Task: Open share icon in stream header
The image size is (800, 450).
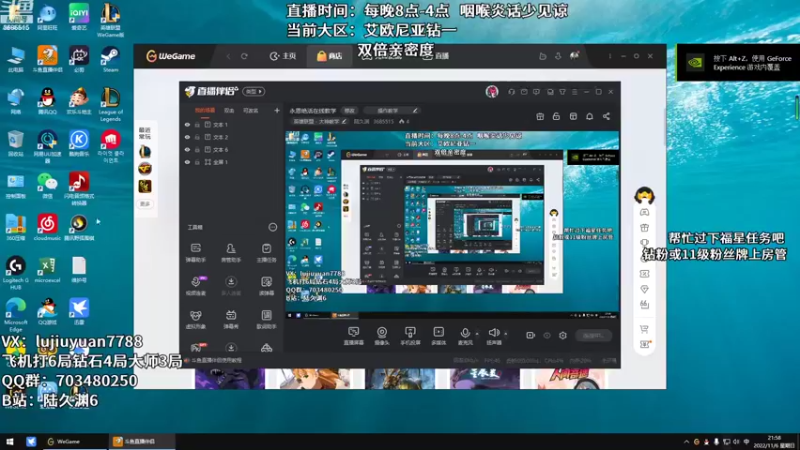Action: 606,116
